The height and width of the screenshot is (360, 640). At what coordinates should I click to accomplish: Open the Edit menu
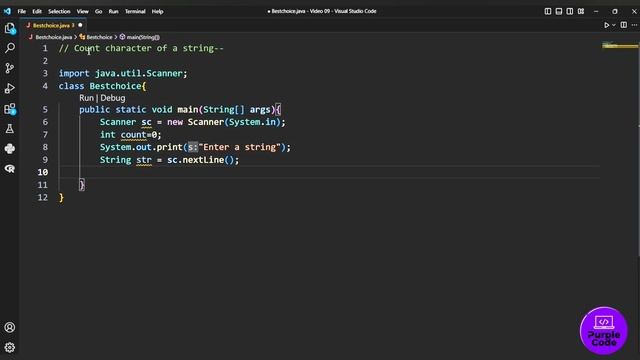tap(37, 11)
